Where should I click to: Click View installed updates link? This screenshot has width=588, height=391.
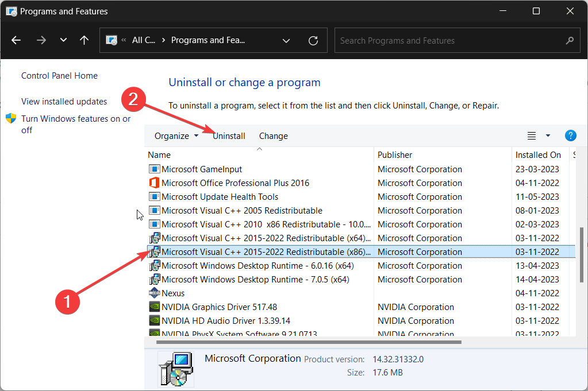pyautogui.click(x=64, y=102)
